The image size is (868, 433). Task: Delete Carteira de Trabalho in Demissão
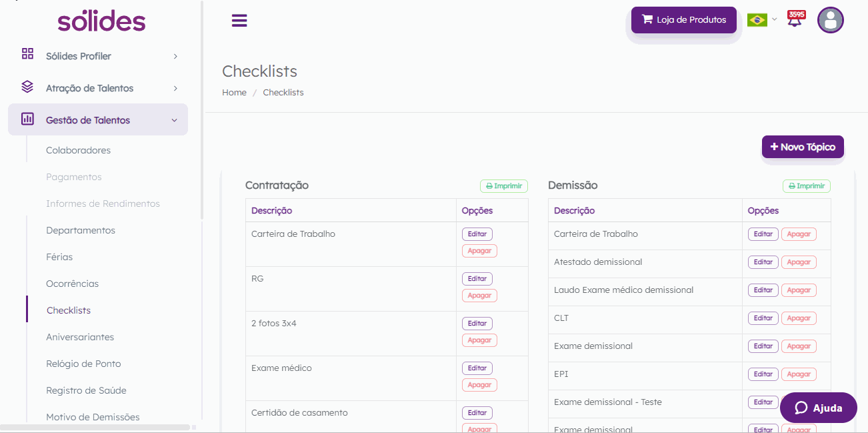(799, 234)
